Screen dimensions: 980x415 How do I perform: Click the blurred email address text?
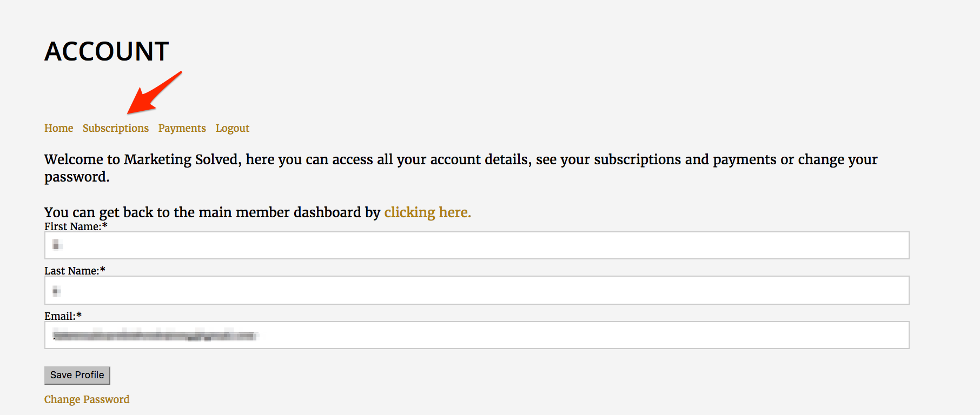155,336
